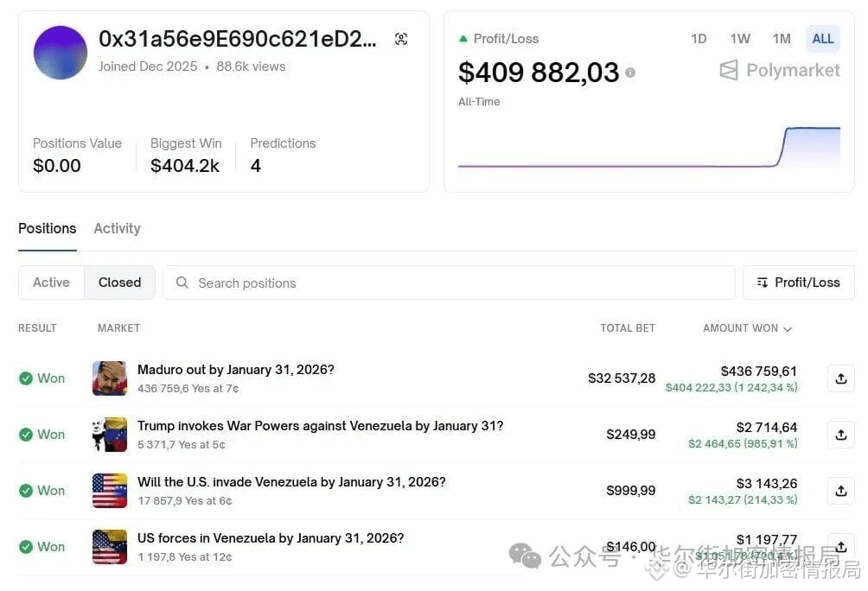
Task: Show Active positions
Action: [x=51, y=283]
